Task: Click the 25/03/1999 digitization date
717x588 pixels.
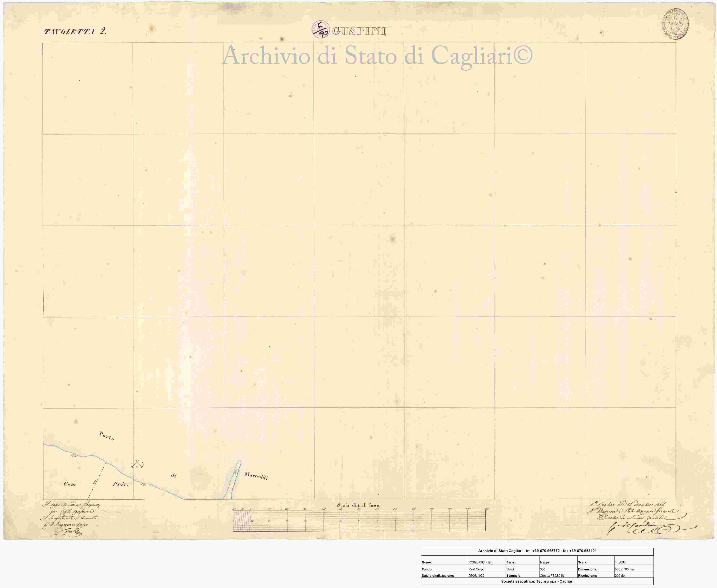Action: [x=476, y=576]
